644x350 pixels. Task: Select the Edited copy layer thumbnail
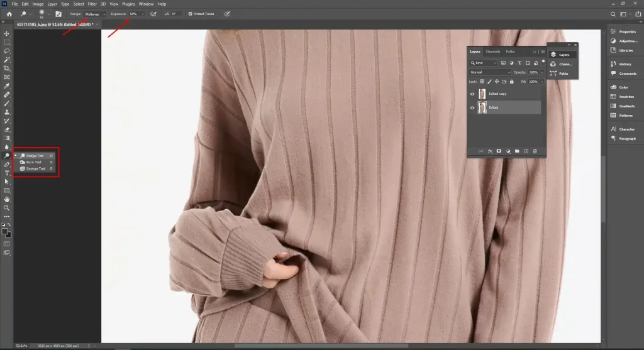tap(482, 94)
